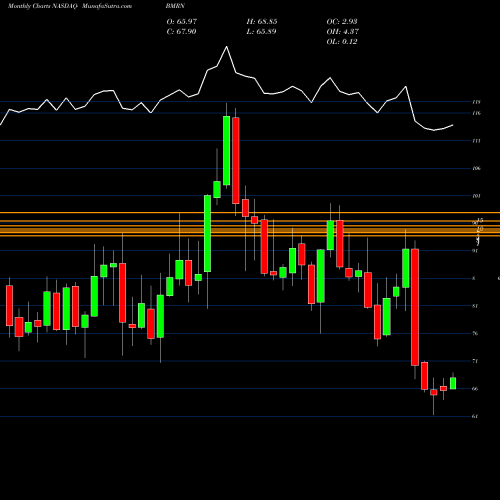Click the 'OC: 2.93' value
The width and height of the screenshot is (500, 500).
pos(342,22)
